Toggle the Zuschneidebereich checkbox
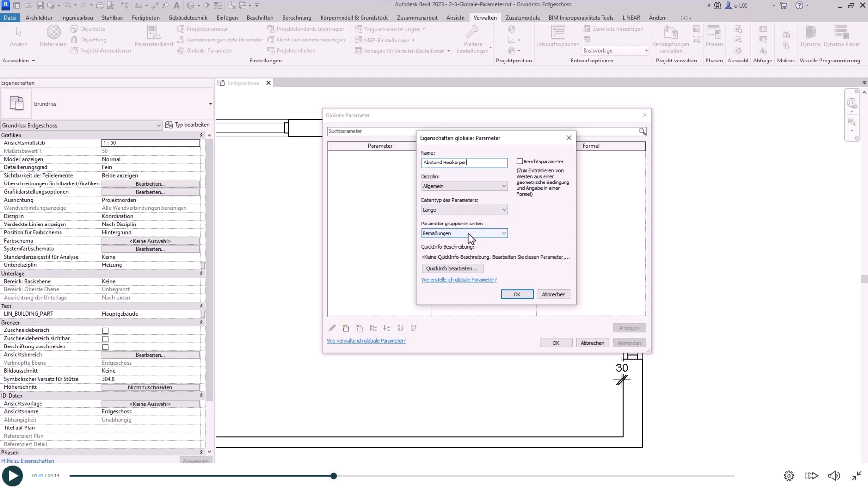Screen dimensions: 868x488 tap(105, 331)
